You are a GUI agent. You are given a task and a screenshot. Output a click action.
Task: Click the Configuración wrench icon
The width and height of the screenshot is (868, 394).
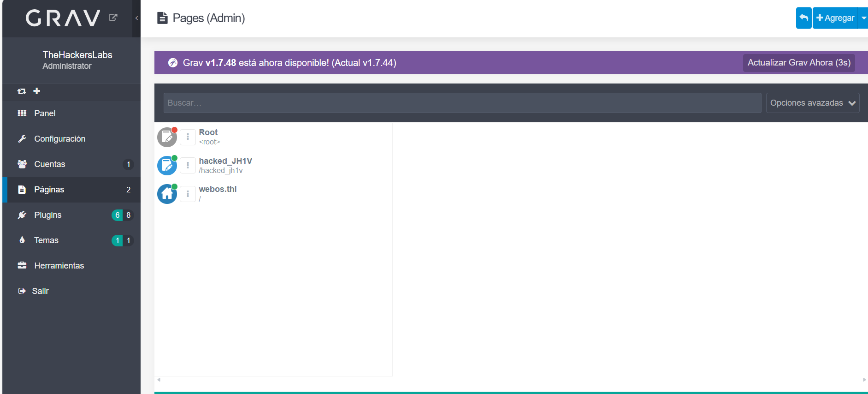pyautogui.click(x=22, y=138)
